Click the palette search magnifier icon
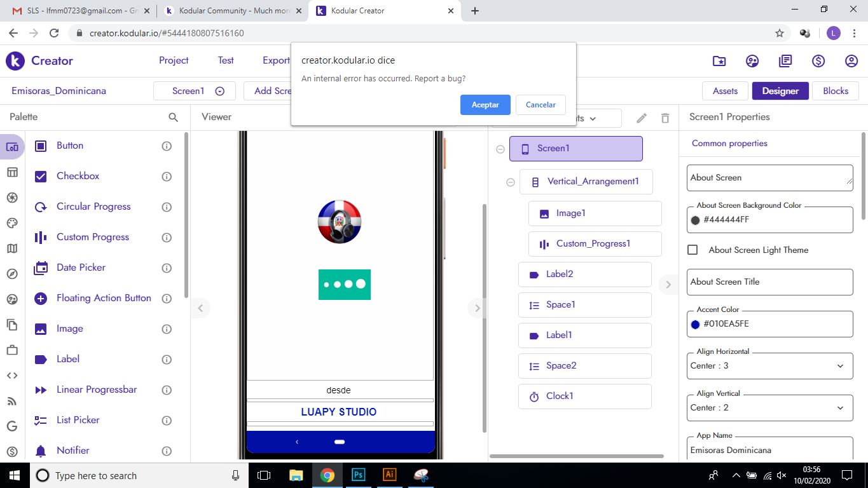 click(x=173, y=117)
